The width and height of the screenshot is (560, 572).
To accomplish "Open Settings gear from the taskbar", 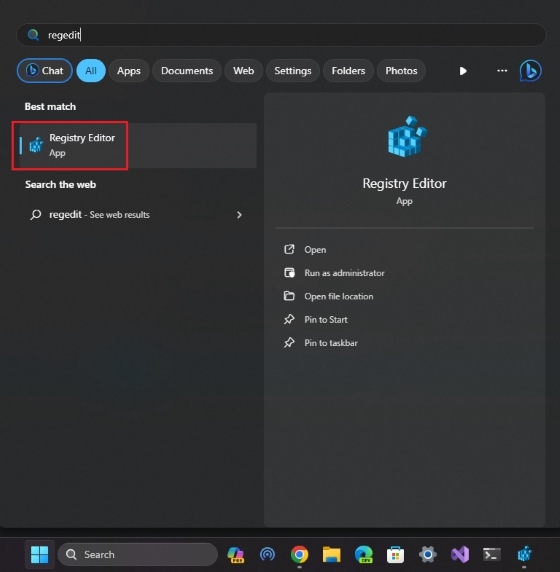I will 428,555.
